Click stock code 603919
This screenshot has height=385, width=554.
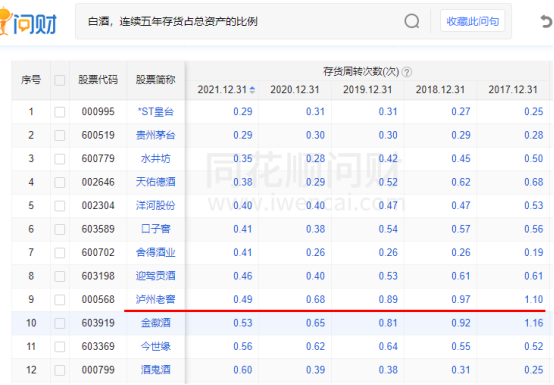tap(98, 323)
